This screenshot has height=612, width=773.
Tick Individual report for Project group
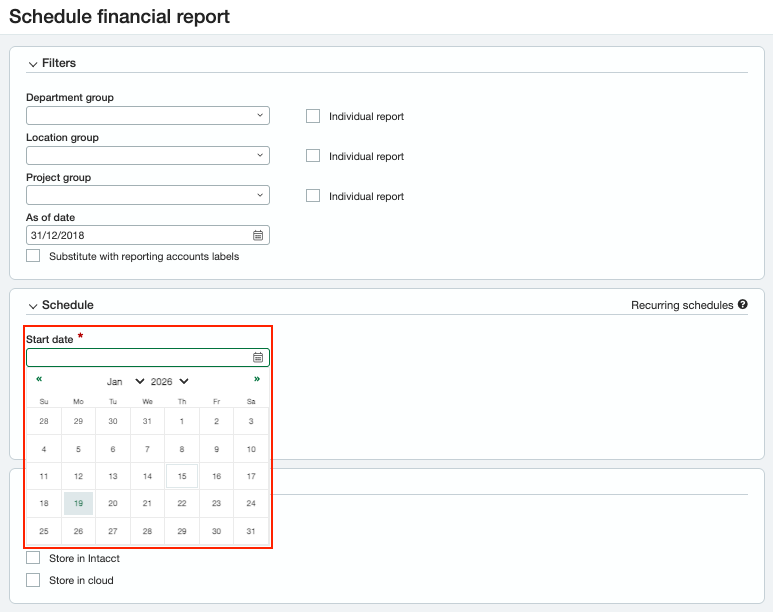[x=313, y=196]
